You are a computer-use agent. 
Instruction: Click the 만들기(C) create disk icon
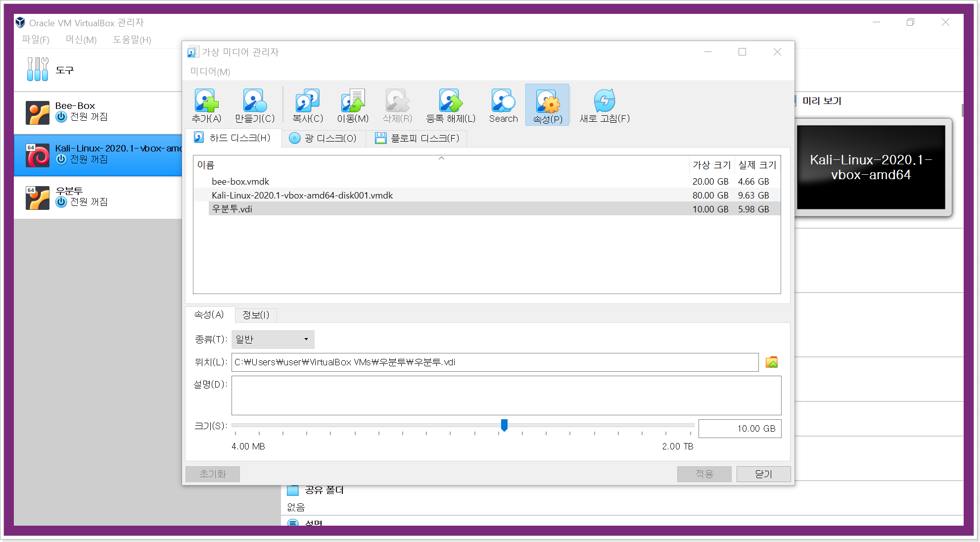[x=255, y=100]
